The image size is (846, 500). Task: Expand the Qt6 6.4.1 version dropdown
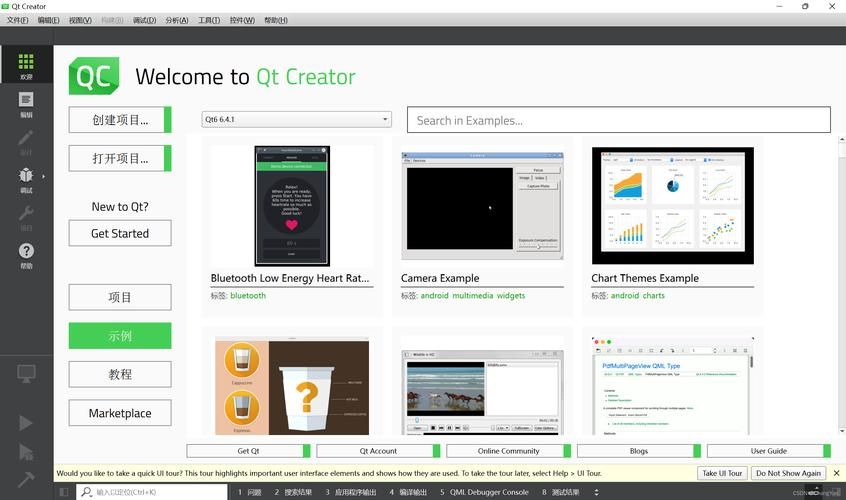[x=296, y=120]
